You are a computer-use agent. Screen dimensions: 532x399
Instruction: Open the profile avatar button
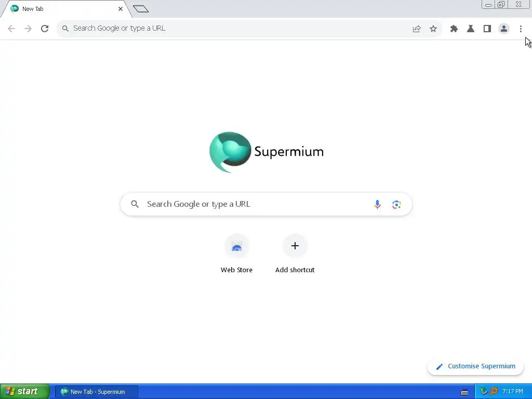point(504,29)
